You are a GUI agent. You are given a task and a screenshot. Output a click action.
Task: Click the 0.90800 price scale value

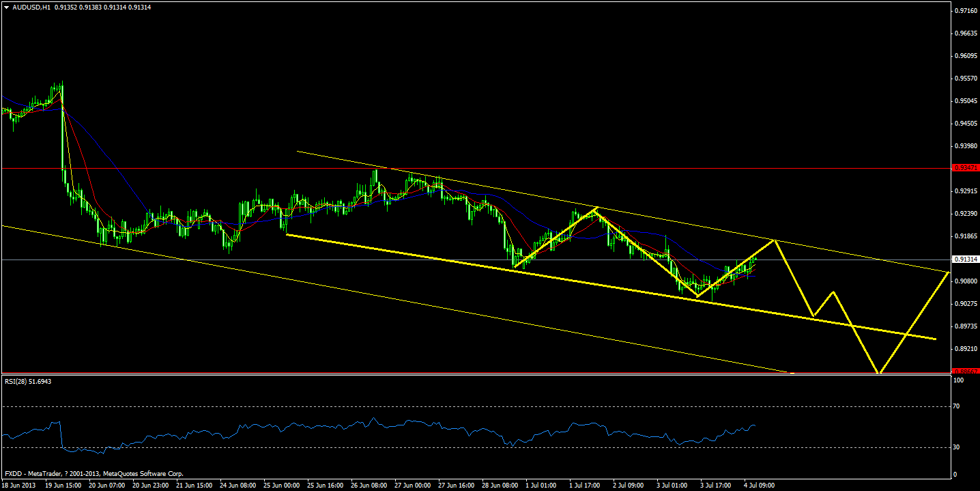pos(966,281)
